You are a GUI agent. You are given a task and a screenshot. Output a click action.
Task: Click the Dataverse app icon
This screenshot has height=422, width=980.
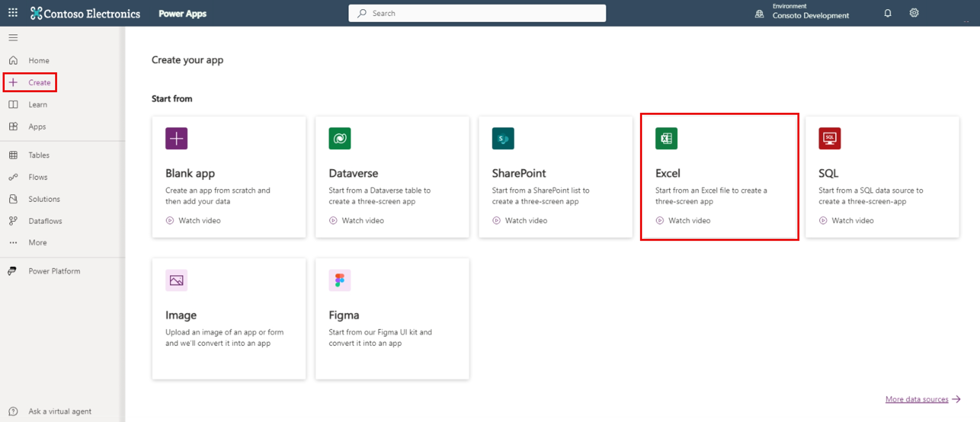[340, 138]
